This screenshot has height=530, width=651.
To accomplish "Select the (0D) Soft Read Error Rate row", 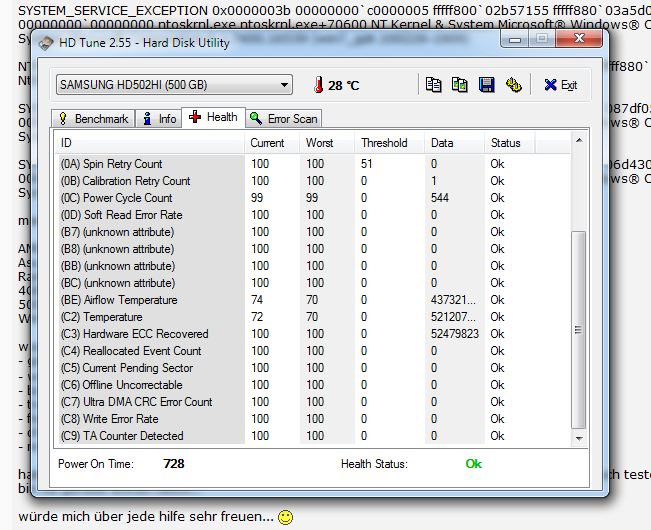I will (x=313, y=215).
